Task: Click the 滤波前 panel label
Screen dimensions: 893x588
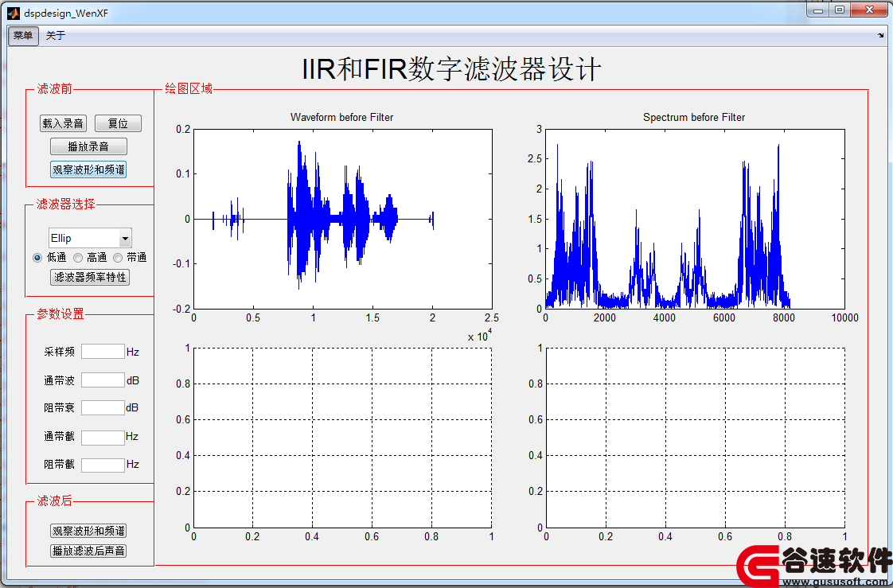Action: click(x=55, y=89)
